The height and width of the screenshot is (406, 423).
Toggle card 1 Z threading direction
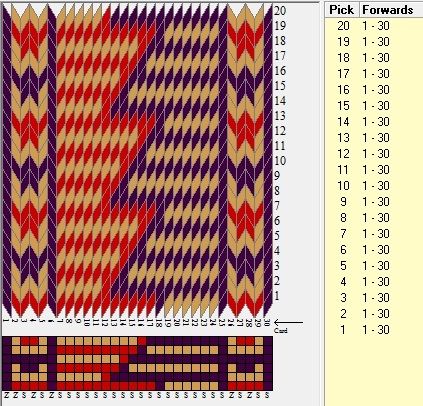(x=6, y=395)
